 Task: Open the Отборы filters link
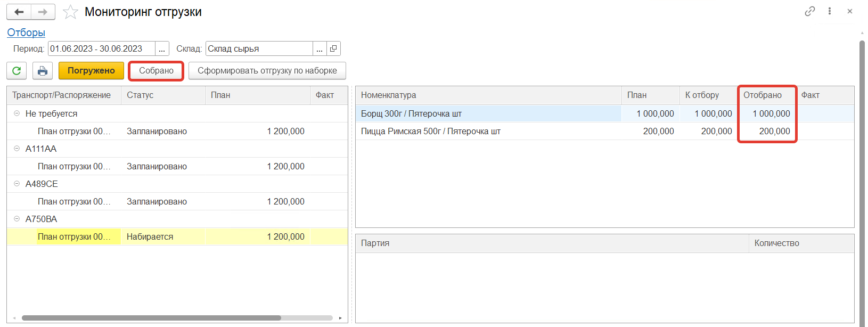tap(26, 32)
